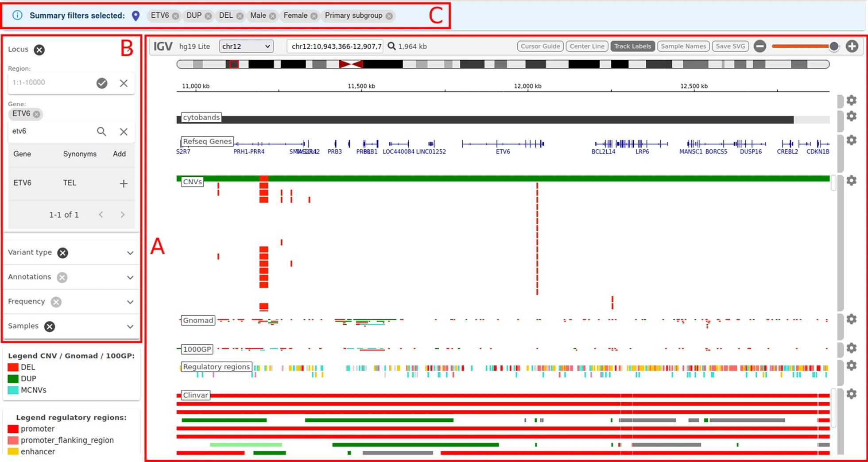The image size is (868, 462).
Task: Open the CNVs track settings gear
Action: point(851,180)
